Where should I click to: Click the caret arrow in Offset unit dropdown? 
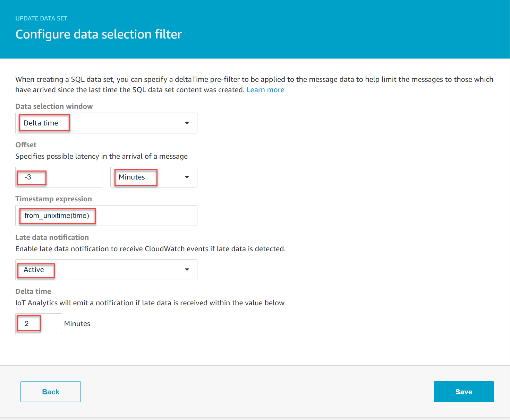[x=187, y=177]
